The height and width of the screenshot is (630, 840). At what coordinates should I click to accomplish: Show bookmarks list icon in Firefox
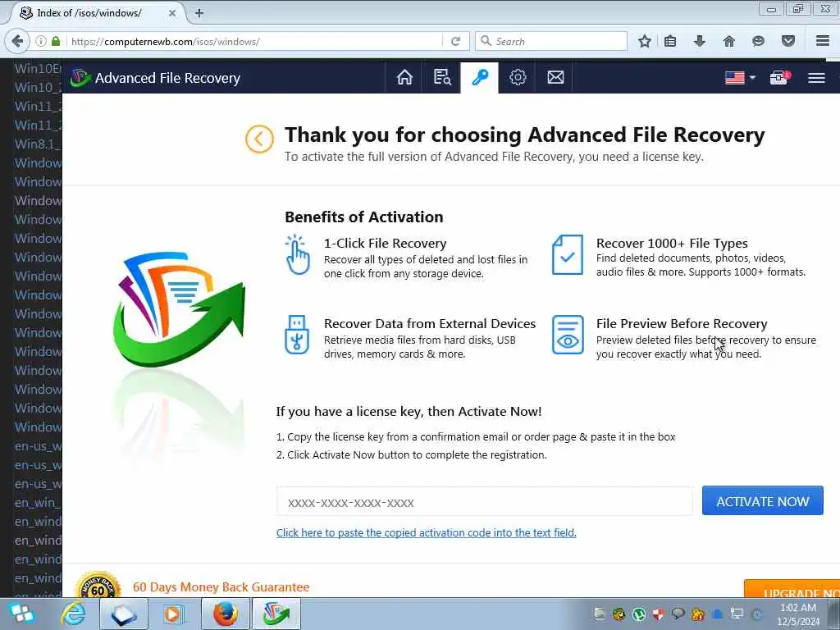(x=670, y=41)
